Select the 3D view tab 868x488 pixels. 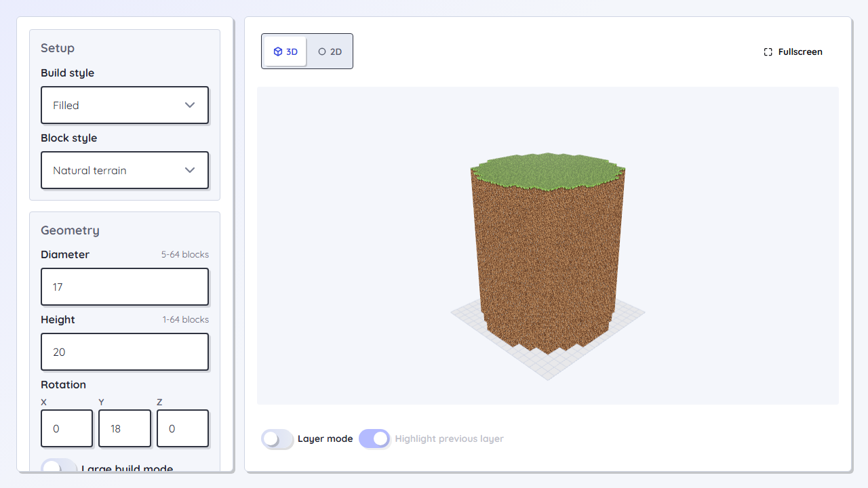[x=285, y=52]
